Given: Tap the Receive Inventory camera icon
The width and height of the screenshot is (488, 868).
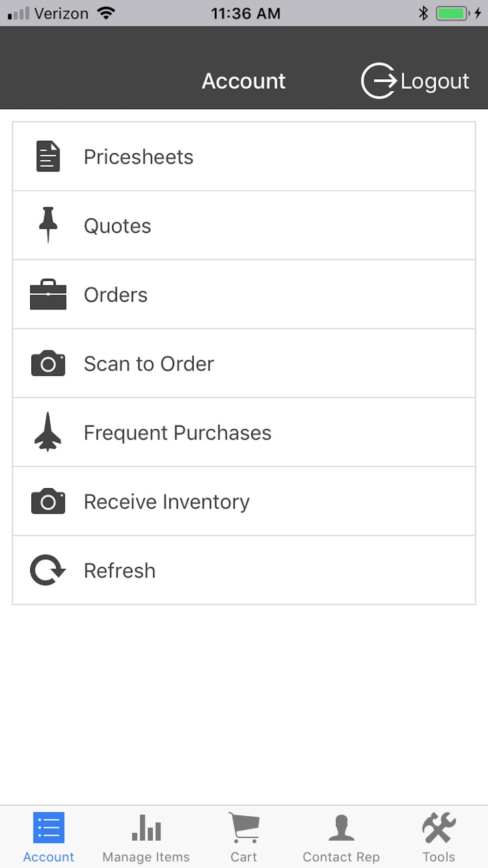Looking at the screenshot, I should pos(48,501).
